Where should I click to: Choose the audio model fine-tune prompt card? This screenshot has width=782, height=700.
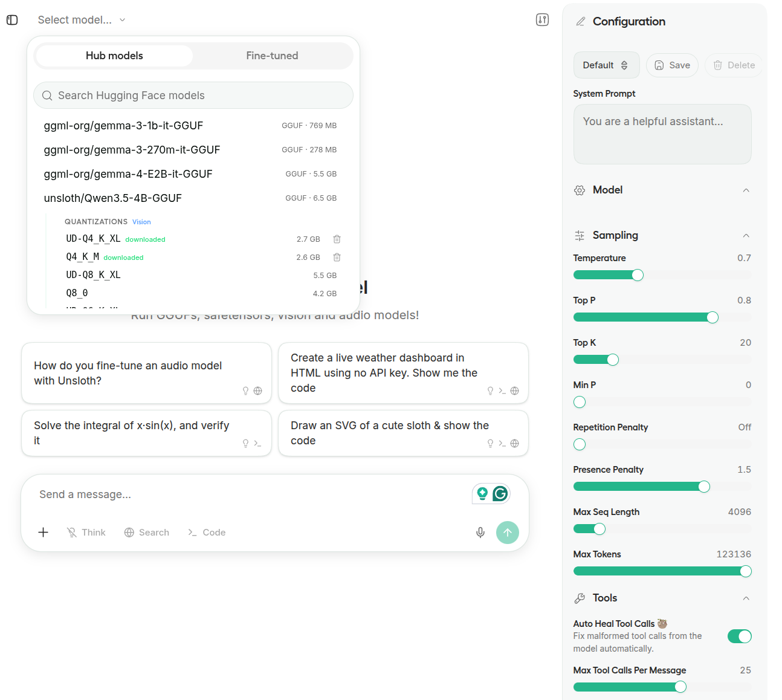click(x=146, y=373)
